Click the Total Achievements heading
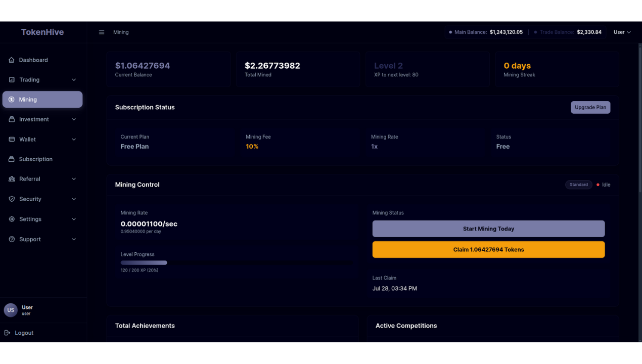The height and width of the screenshot is (364, 642). coord(145,326)
